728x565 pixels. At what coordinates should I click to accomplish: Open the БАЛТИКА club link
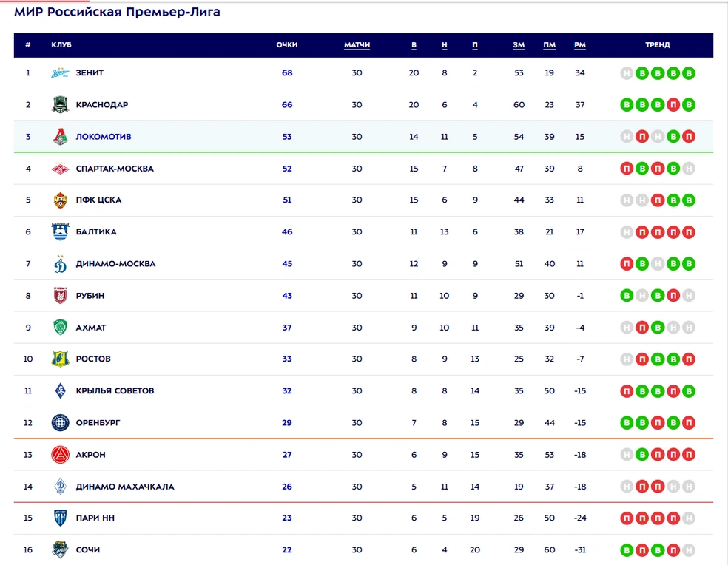96,231
